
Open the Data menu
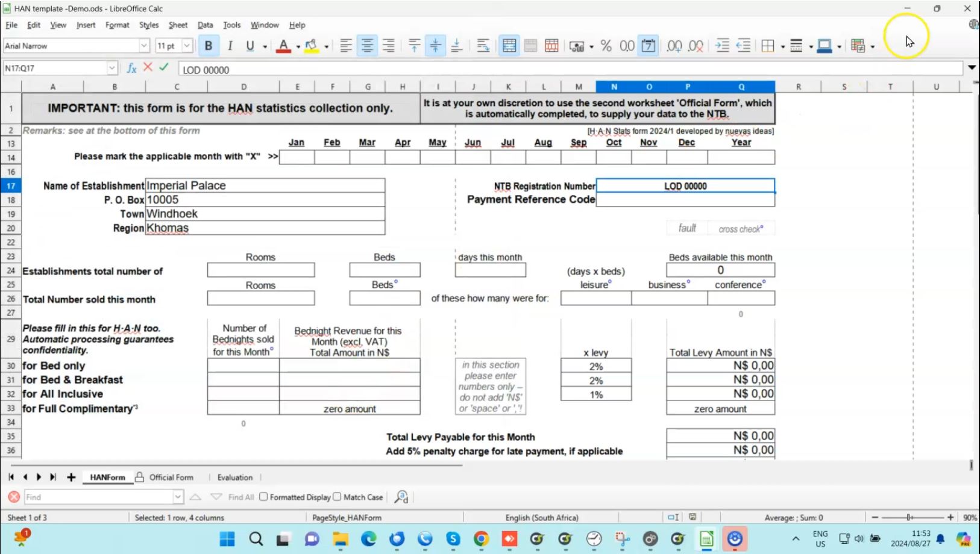205,25
